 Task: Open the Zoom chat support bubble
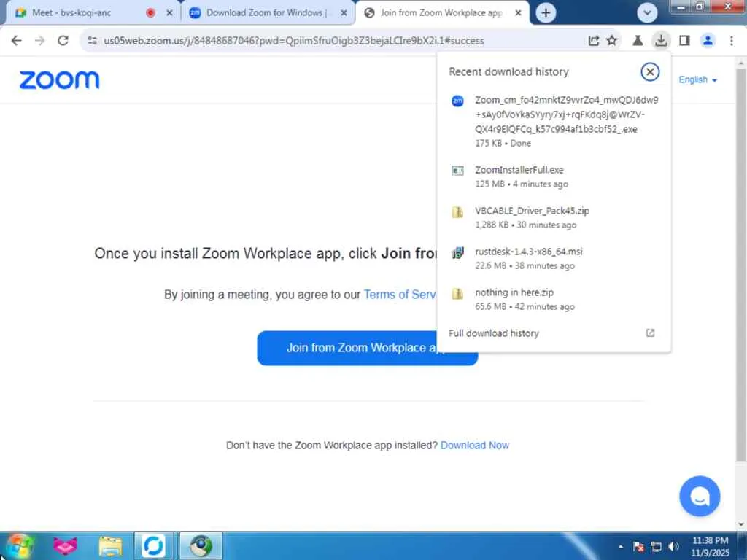(700, 496)
